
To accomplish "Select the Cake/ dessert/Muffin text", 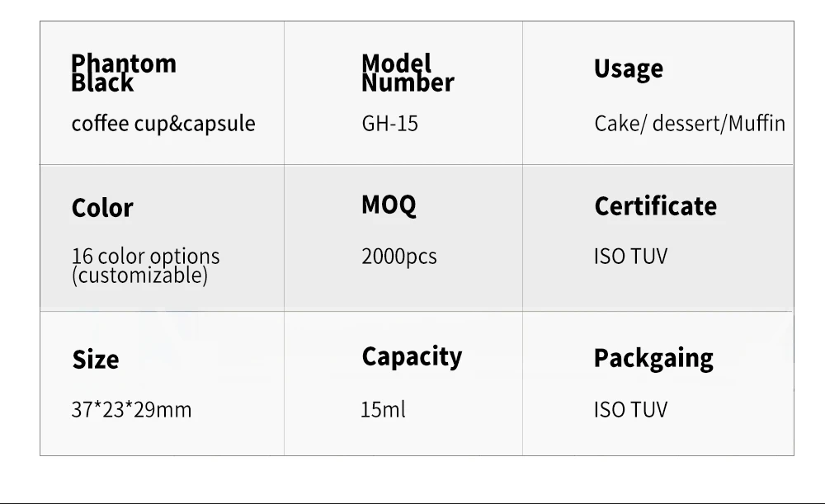I will [690, 125].
